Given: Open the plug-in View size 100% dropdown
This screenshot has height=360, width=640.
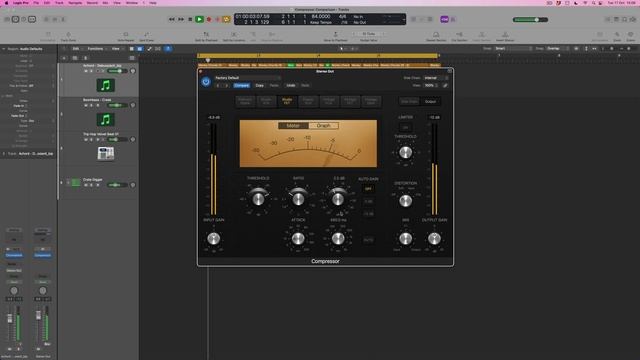Looking at the screenshot, I should tap(431, 85).
